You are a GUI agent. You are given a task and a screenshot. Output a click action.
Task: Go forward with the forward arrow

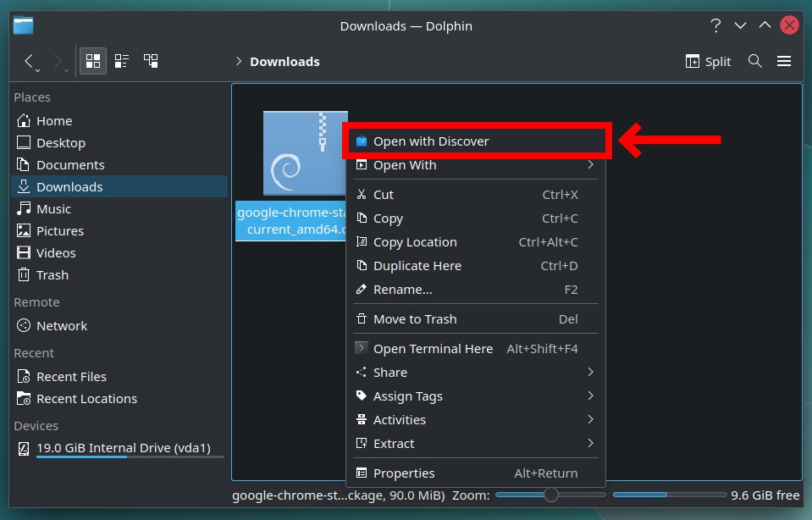coord(58,61)
